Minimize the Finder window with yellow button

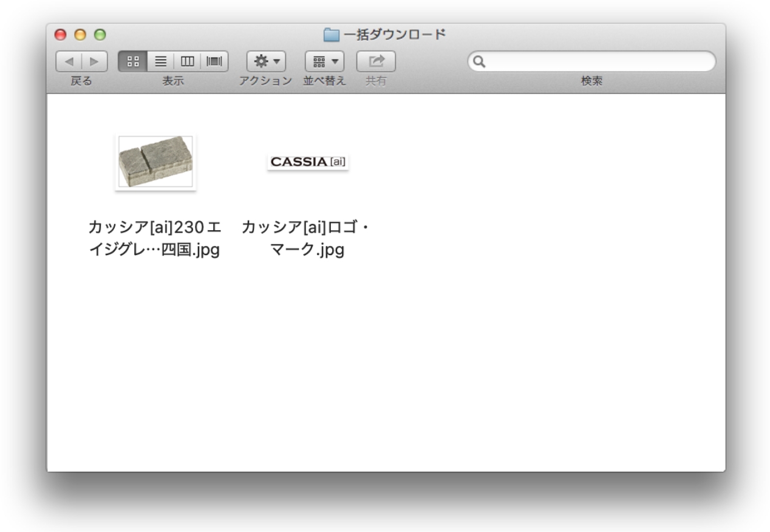80,35
